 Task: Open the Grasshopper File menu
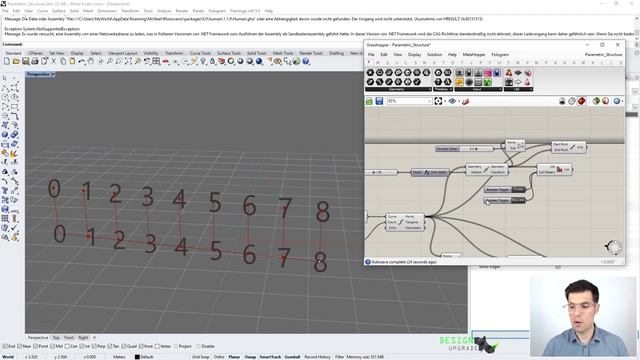[x=371, y=54]
